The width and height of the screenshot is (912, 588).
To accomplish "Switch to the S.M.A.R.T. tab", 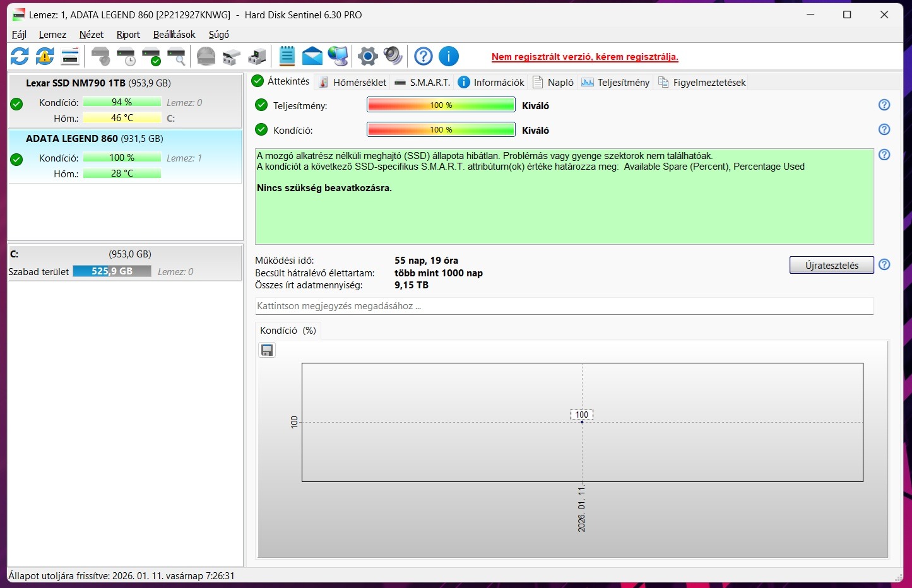I will click(x=422, y=82).
